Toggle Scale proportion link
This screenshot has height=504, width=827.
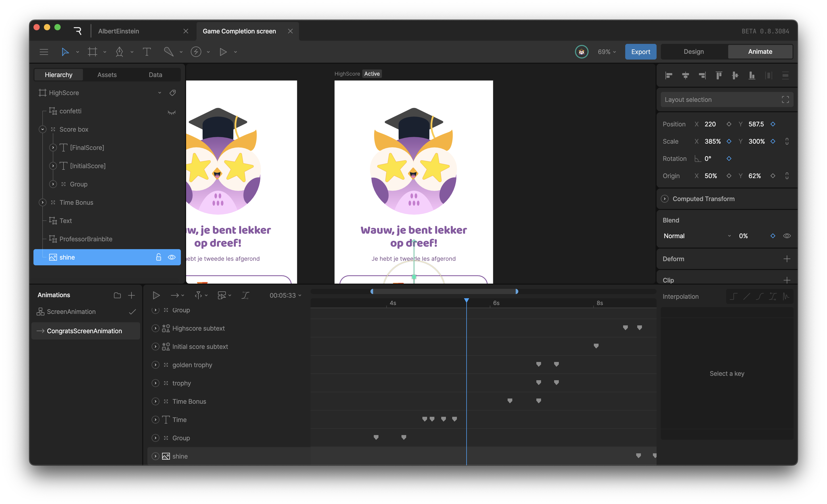[x=787, y=141]
